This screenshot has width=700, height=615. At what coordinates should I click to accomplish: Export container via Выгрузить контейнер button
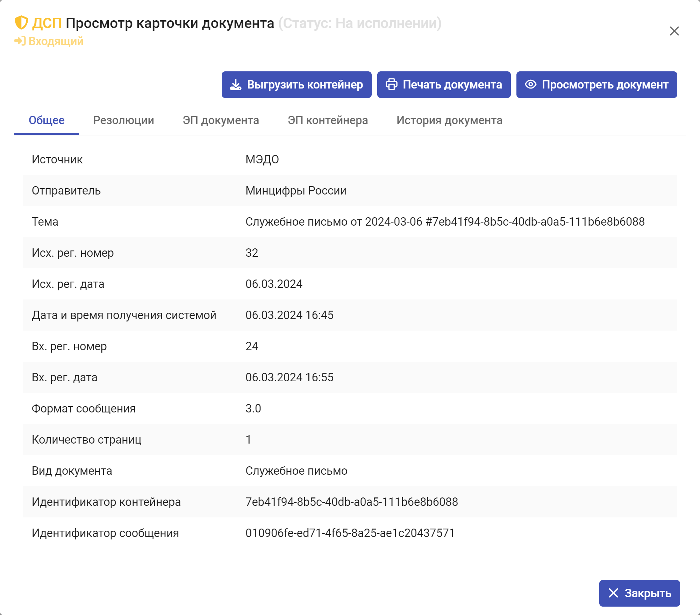pos(297,85)
